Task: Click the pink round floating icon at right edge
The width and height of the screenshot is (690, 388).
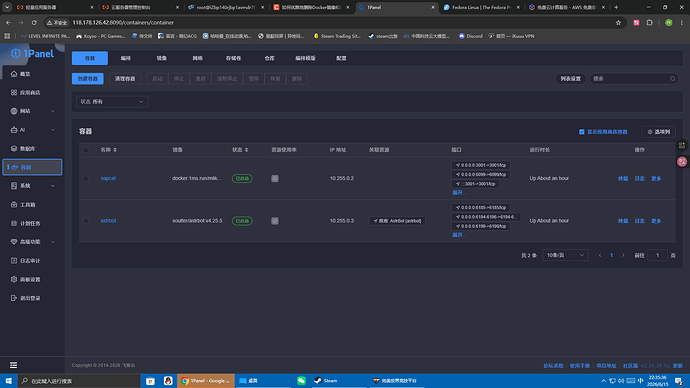Action: pos(682,162)
